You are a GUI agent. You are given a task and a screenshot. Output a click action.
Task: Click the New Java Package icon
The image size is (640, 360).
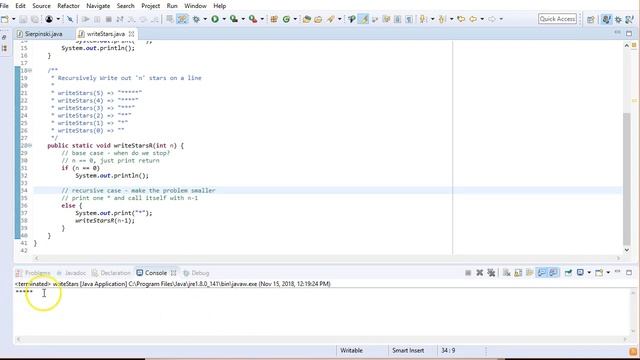pos(274,19)
